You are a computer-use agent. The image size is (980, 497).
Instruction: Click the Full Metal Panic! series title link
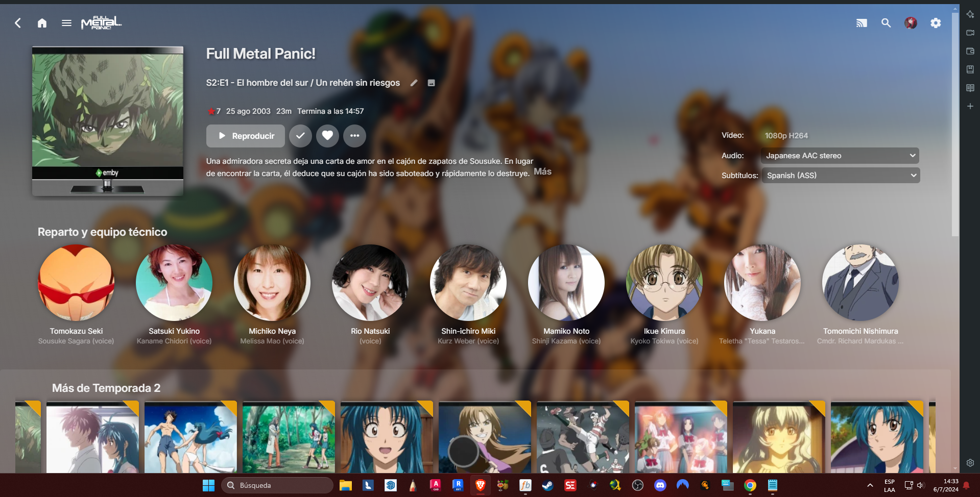point(260,54)
